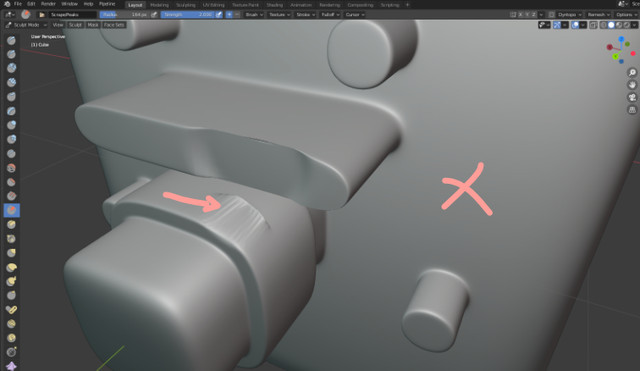Select the Rotate brush tool
Image resolution: width=640 pixels, height=371 pixels.
[x=11, y=338]
